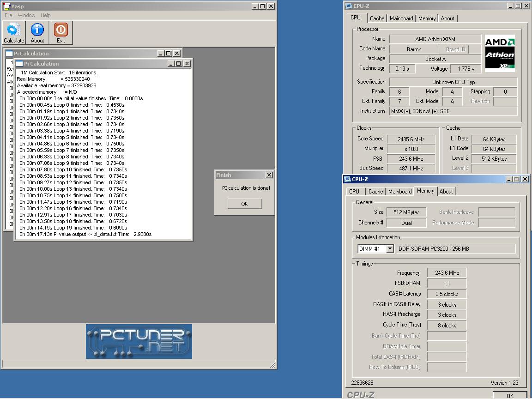
Task: Click DDR-SDRAM PC3200 - 256 MB field
Action: 456,249
